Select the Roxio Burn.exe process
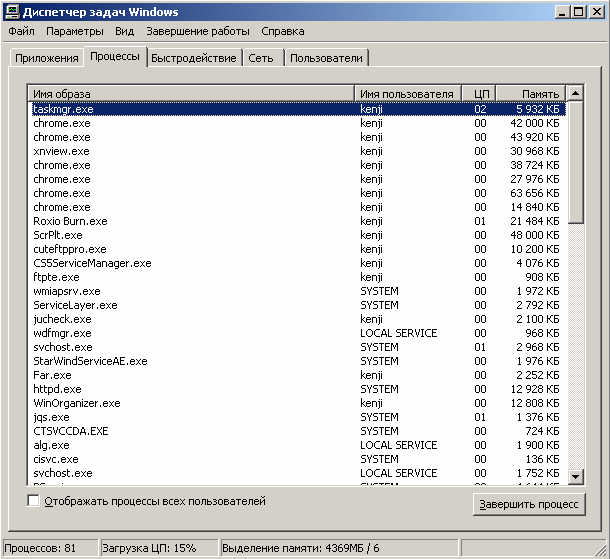The height and width of the screenshot is (559, 610). click(298, 221)
